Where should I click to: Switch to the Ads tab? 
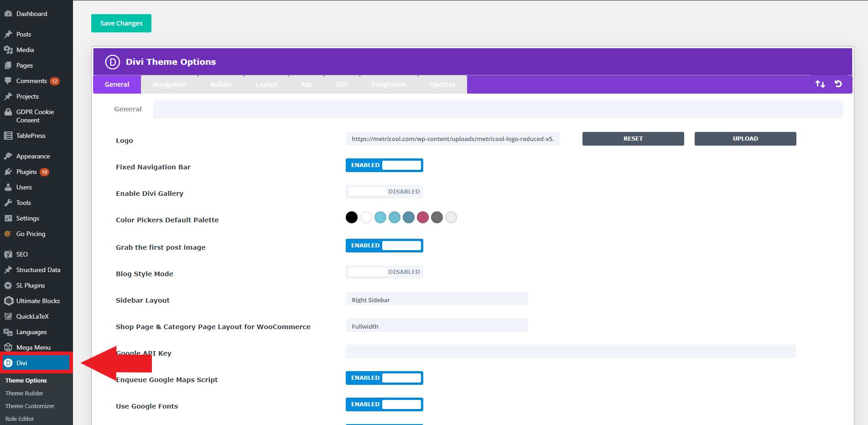coord(307,84)
